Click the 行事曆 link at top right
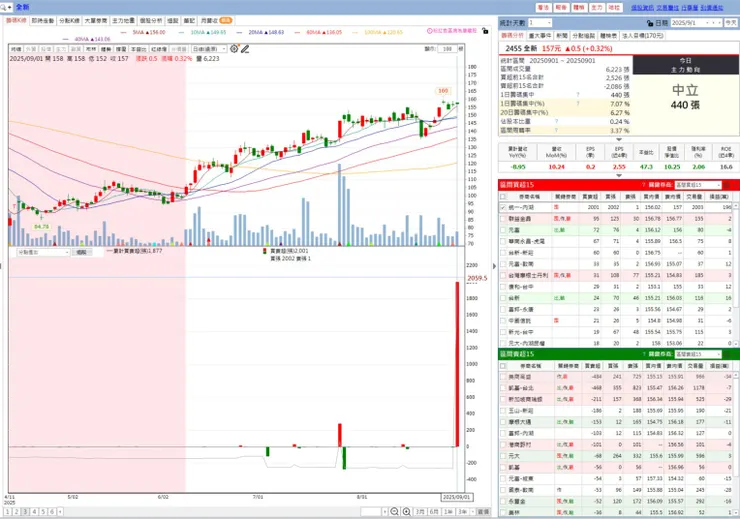The height and width of the screenshot is (519, 740). pos(690,8)
